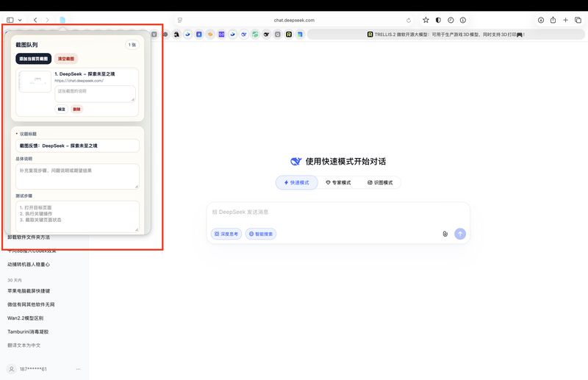Screen dimensions: 588x380
Task: Go forward to the next page
Action: [47, 20]
